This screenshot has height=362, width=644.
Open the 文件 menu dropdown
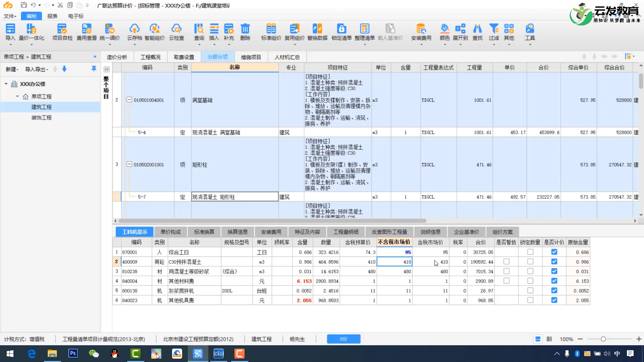pyautogui.click(x=10, y=16)
